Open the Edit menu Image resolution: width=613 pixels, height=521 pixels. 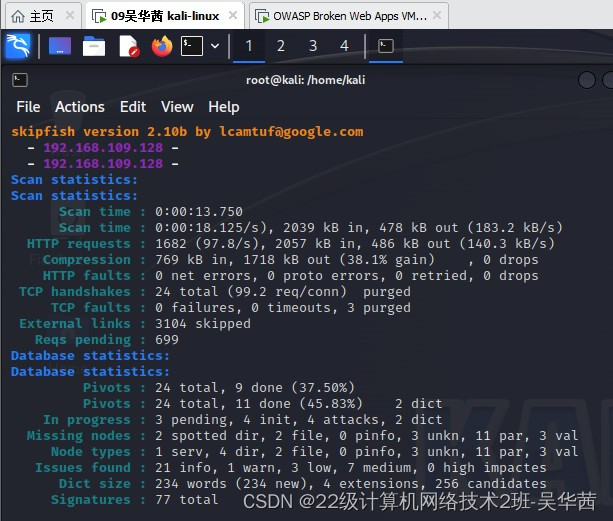click(x=133, y=107)
